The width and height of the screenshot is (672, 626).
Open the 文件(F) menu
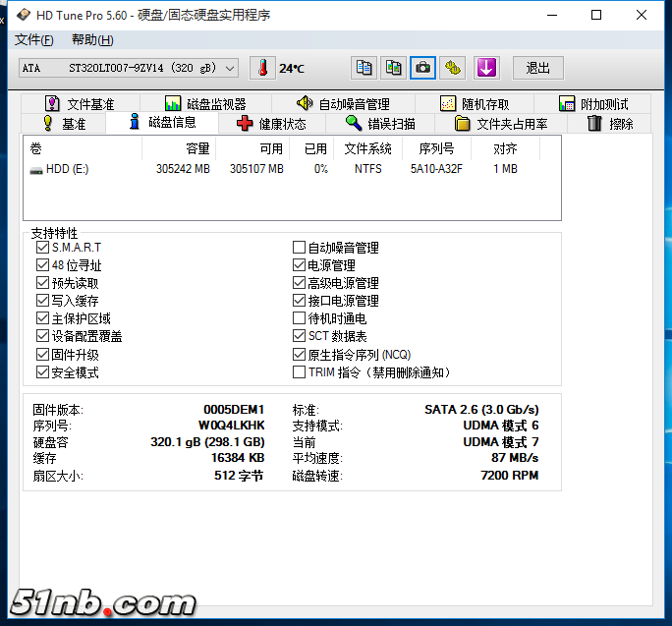coord(33,40)
